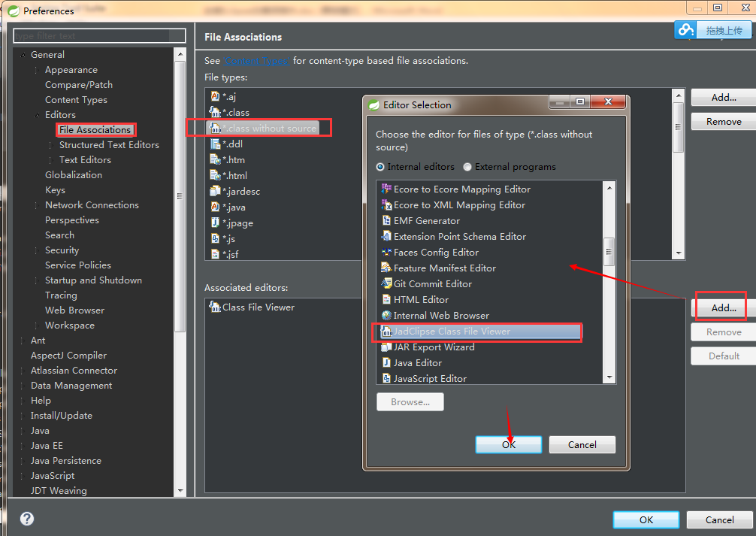Click the Java Editor icon

tap(387, 363)
